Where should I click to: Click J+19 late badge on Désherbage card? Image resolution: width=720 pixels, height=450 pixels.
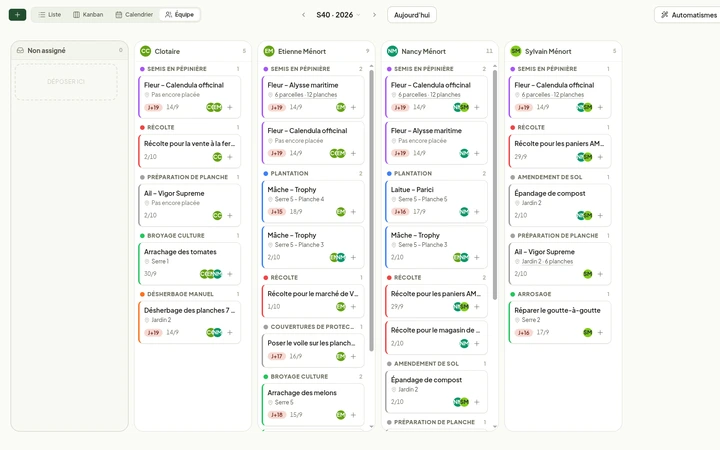tap(153, 332)
